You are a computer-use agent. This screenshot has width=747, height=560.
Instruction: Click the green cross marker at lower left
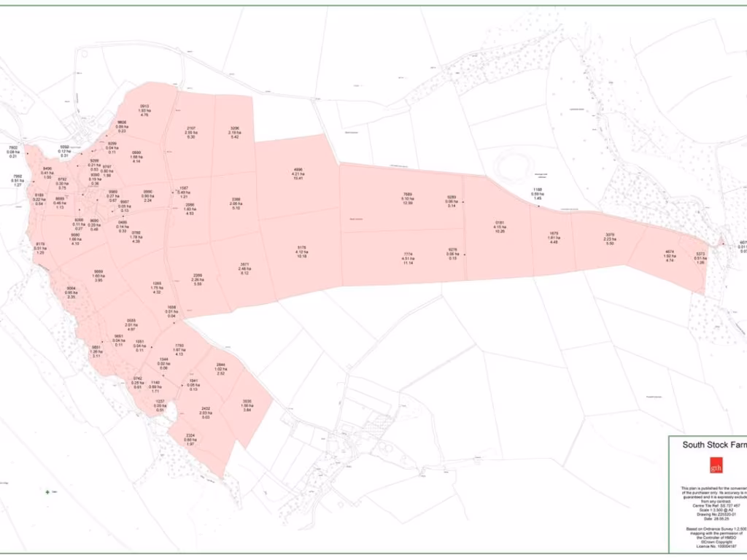pyautogui.click(x=48, y=491)
